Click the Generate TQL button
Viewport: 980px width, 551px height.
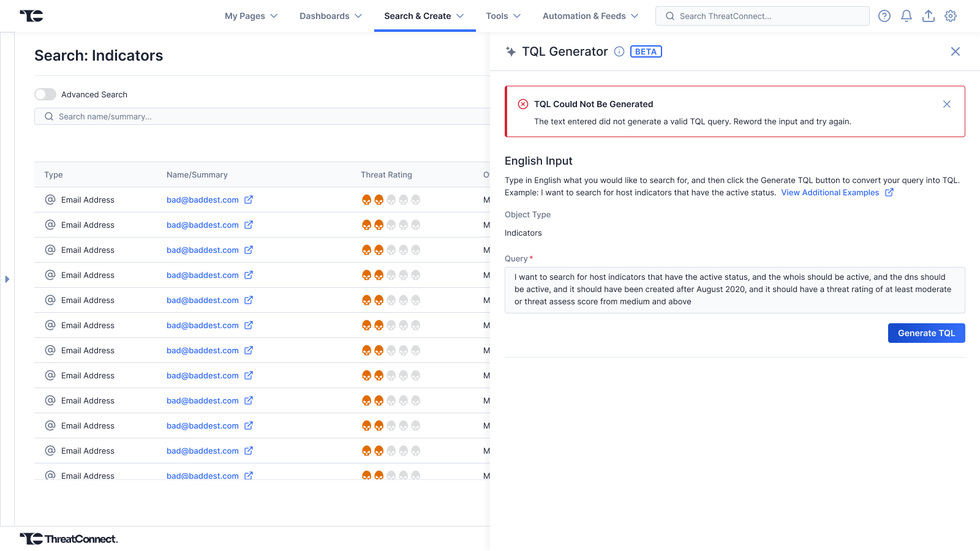926,333
